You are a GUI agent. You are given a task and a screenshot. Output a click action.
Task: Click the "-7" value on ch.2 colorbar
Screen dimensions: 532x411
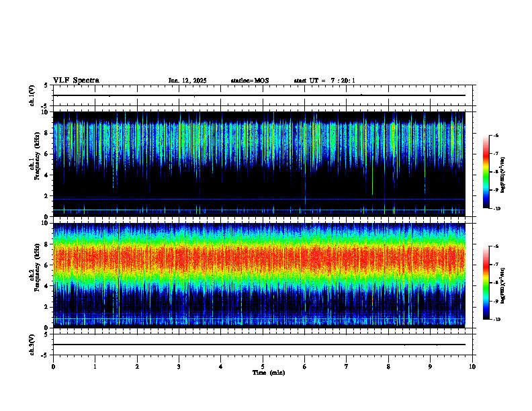click(x=496, y=265)
